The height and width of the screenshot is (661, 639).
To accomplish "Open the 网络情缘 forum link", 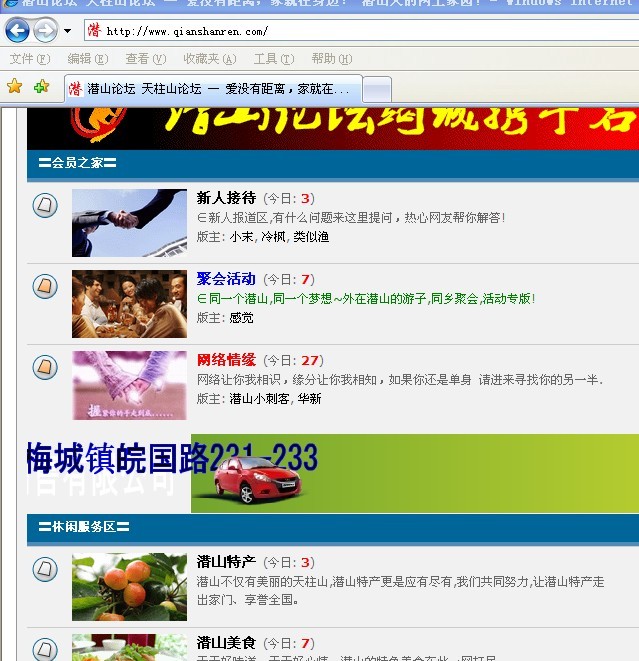I will pos(226,360).
